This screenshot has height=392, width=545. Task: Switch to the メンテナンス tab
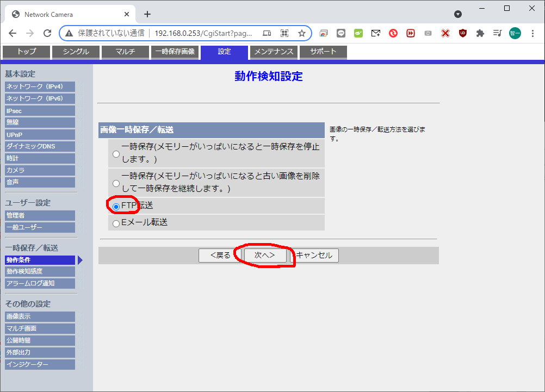tap(274, 52)
